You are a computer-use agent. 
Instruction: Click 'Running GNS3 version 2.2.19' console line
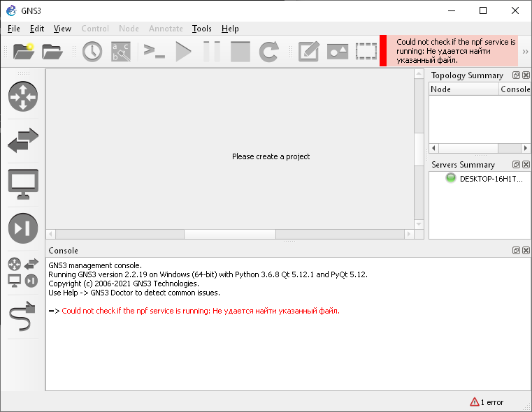pyautogui.click(x=208, y=274)
